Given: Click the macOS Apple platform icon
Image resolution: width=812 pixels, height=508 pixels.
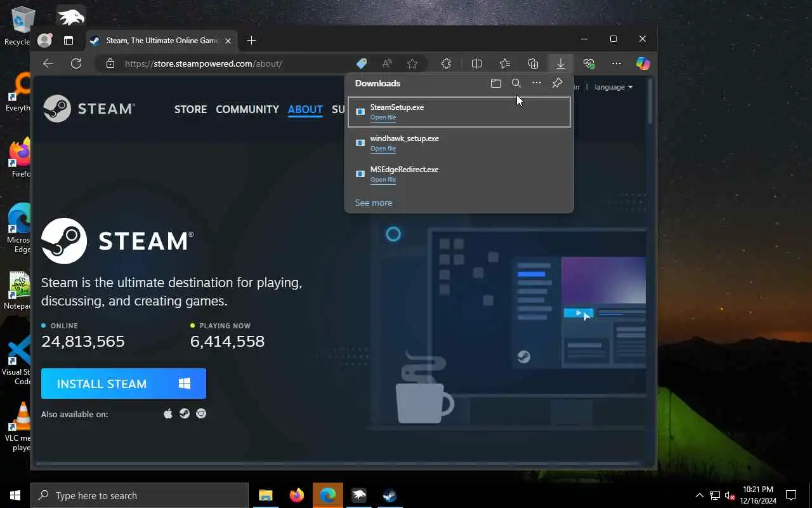Looking at the screenshot, I should point(168,414).
